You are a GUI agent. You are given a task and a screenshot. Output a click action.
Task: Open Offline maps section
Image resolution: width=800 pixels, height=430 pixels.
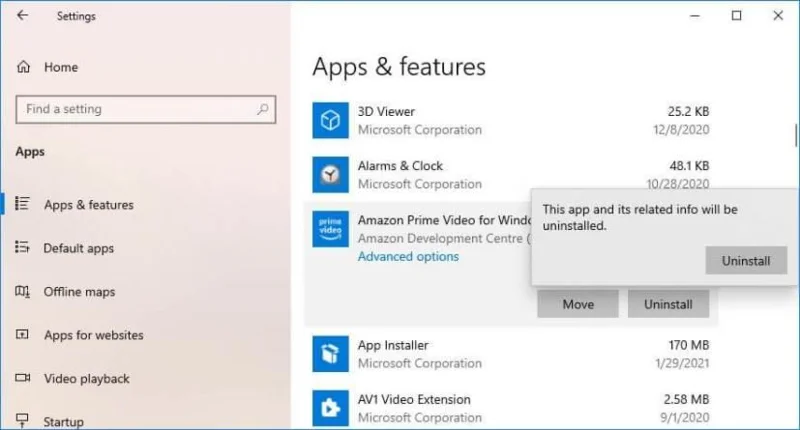(x=79, y=292)
